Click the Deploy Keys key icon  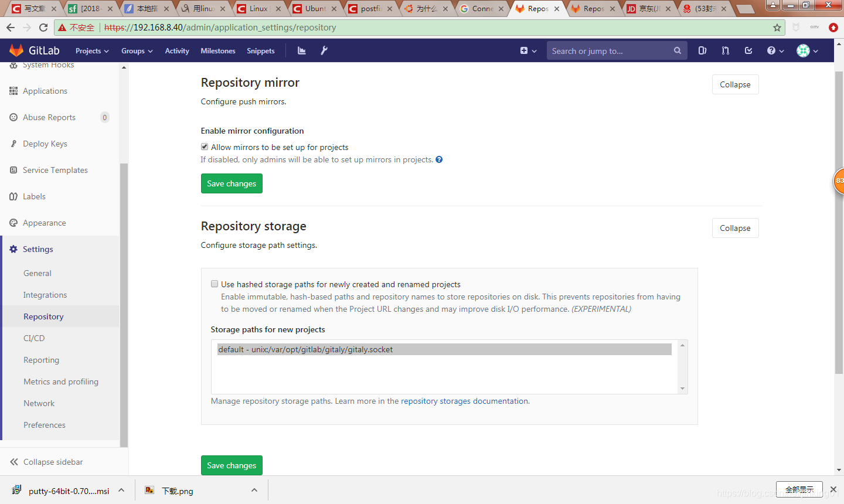(x=13, y=144)
